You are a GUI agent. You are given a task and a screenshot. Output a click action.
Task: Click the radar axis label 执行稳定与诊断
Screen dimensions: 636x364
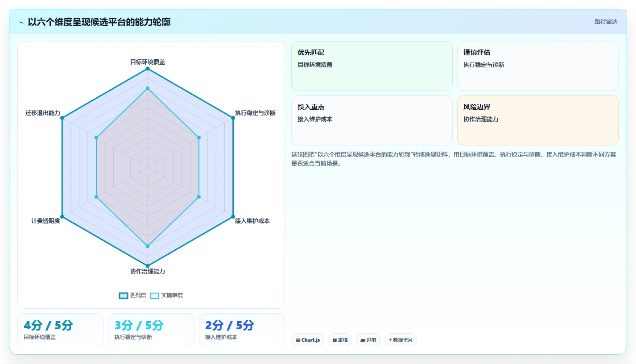point(256,113)
